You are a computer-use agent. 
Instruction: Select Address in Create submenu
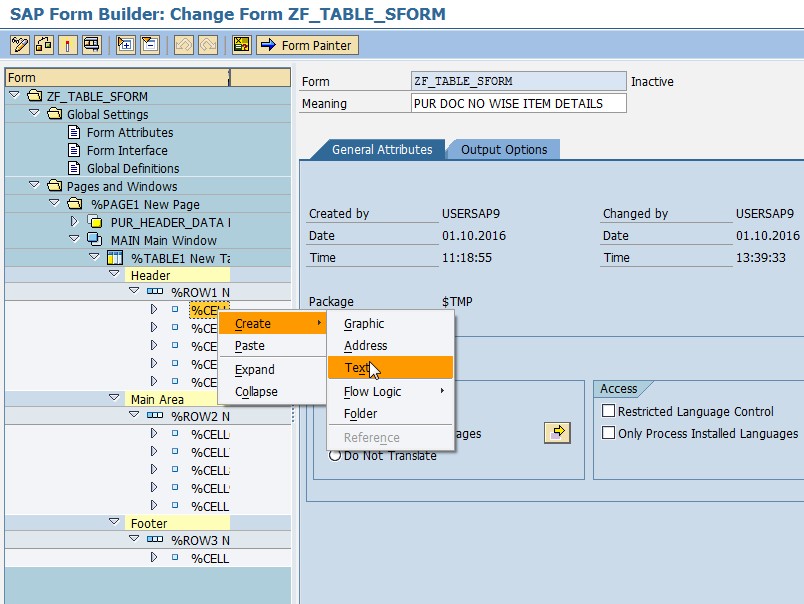click(x=390, y=345)
